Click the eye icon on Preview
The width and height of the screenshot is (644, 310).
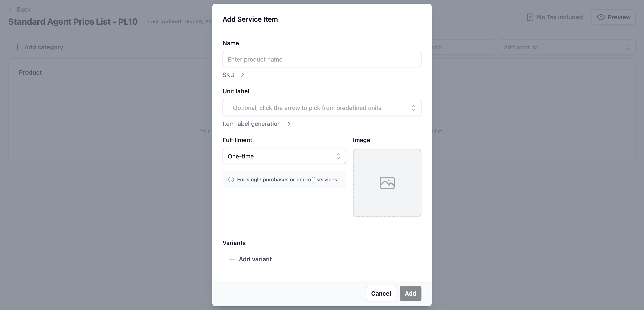(x=601, y=17)
